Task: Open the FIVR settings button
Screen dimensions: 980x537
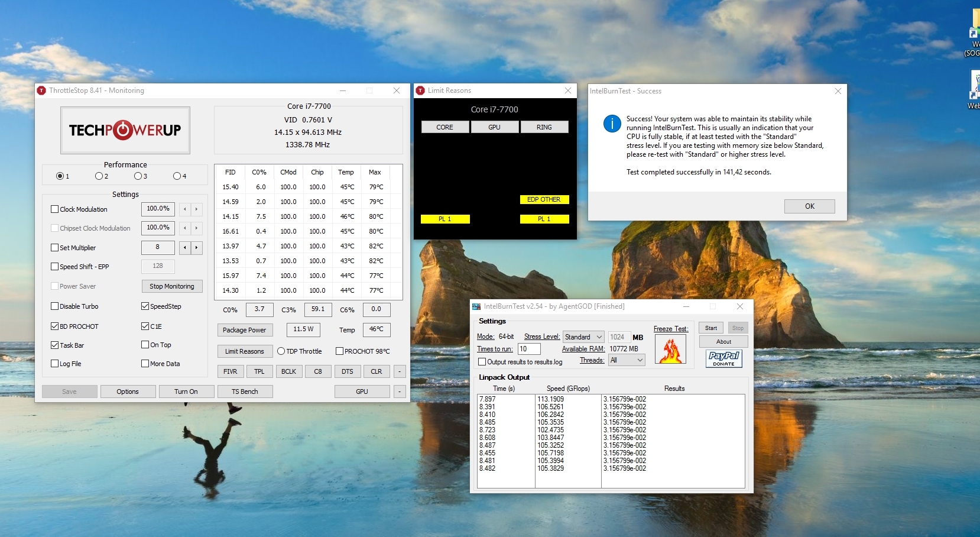Action: click(231, 371)
